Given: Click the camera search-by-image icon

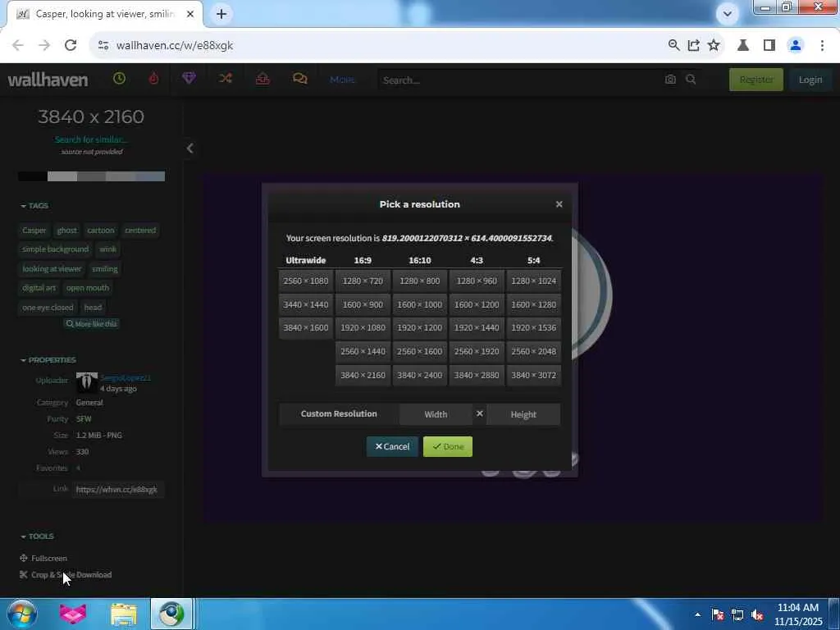Looking at the screenshot, I should tap(670, 80).
